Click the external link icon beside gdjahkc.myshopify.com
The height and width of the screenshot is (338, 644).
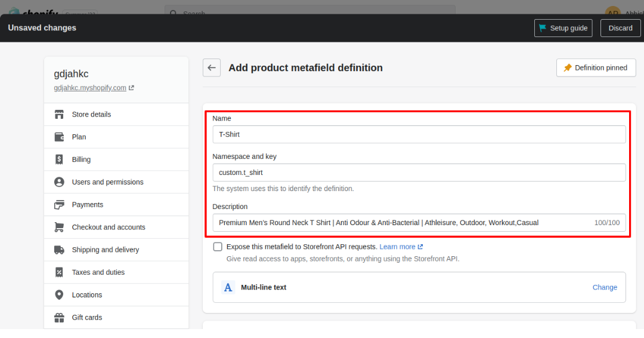[131, 88]
